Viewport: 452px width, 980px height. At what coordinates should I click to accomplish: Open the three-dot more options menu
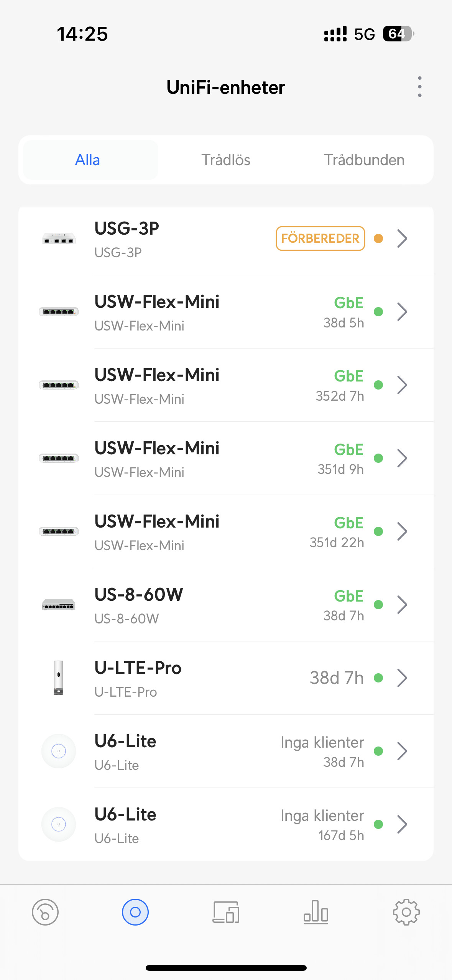(420, 87)
